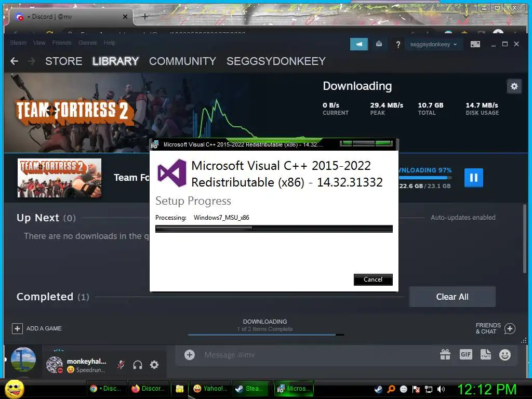
Task: Click ADD A GAME button
Action: click(37, 328)
